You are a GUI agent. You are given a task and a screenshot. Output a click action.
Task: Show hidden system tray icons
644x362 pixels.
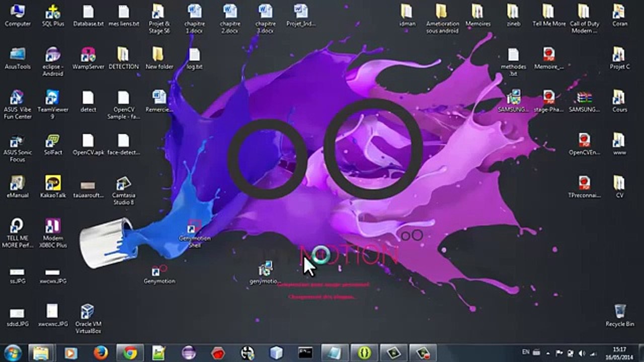coord(548,353)
